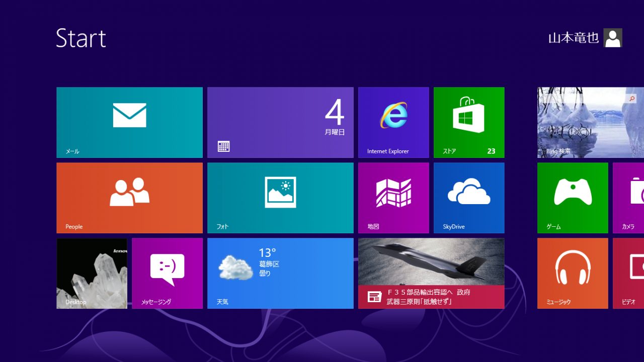Open the Messaging (メッセージング) tile
The height and width of the screenshot is (362, 644).
[167, 273]
